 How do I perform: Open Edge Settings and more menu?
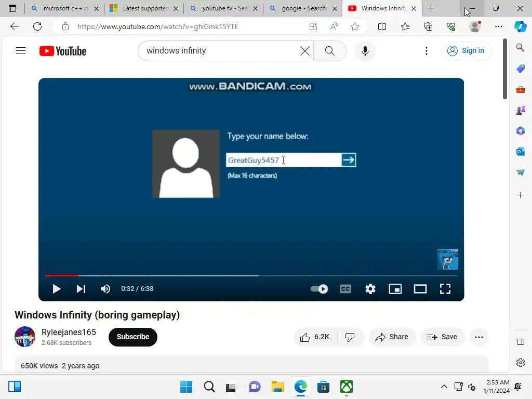click(x=498, y=26)
